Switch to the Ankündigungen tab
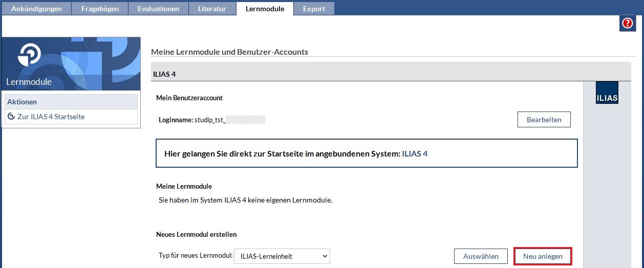 tap(36, 9)
